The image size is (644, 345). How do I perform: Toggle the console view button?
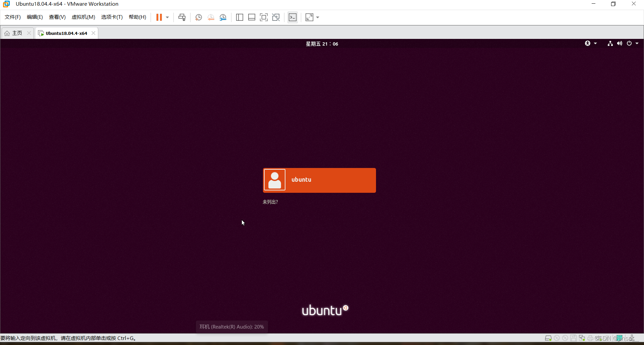click(292, 17)
